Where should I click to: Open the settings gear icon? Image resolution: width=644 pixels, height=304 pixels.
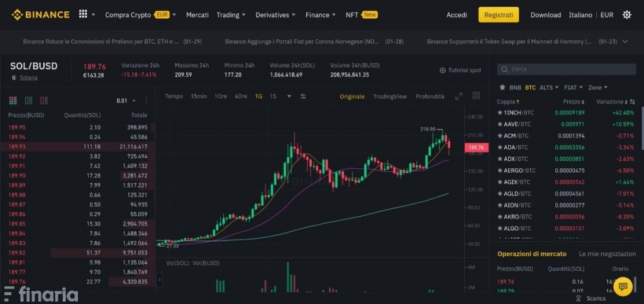click(x=627, y=15)
